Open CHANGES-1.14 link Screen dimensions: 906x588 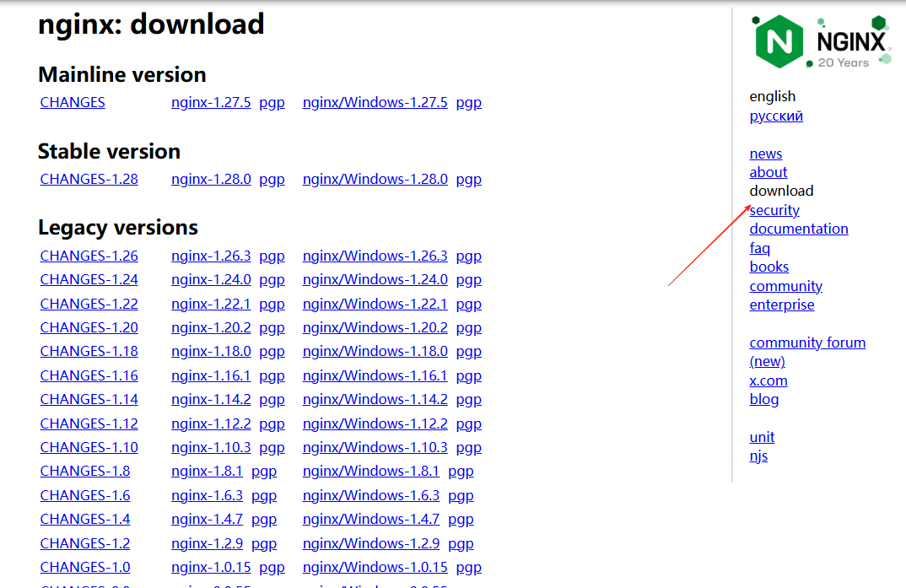click(89, 399)
